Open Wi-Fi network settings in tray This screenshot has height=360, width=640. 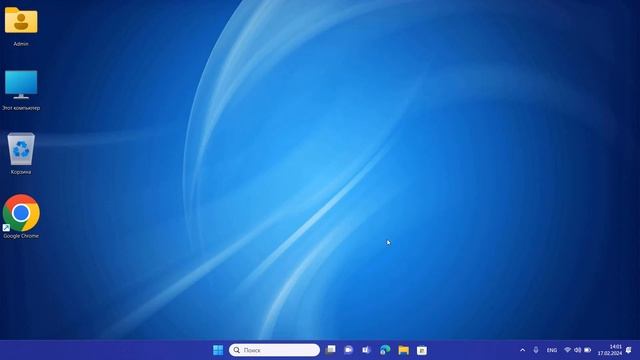click(567, 350)
